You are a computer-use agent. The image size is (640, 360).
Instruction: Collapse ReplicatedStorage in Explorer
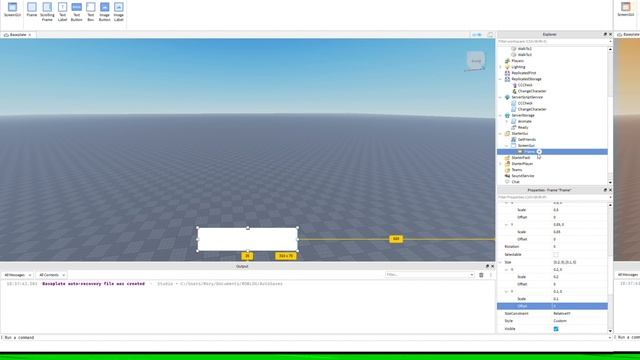click(500, 79)
